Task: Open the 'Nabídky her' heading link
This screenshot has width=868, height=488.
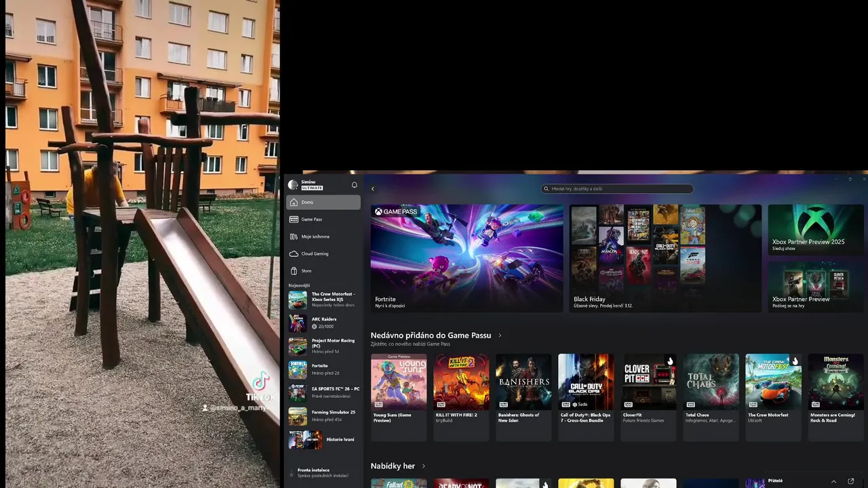Action: tap(393, 466)
